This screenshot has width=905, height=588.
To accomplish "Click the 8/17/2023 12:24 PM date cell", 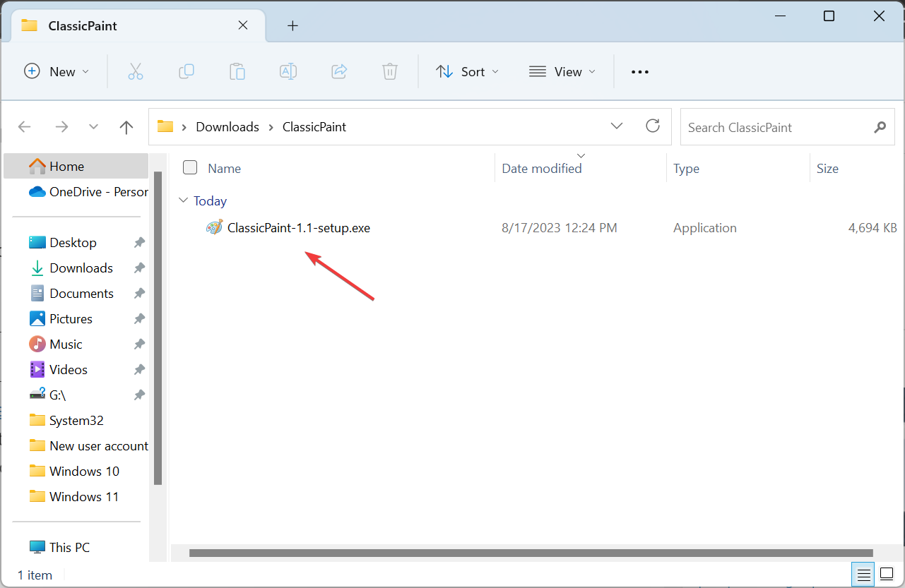I will click(560, 227).
